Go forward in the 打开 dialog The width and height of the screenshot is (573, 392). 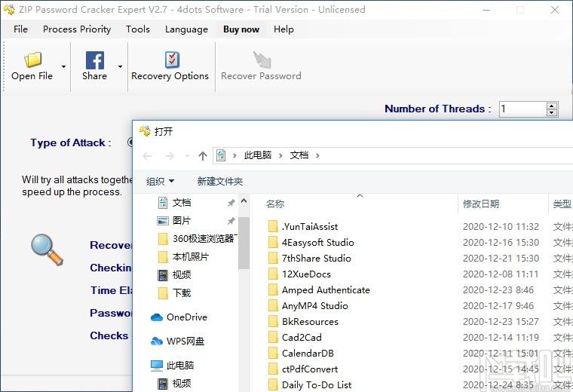[x=169, y=156]
